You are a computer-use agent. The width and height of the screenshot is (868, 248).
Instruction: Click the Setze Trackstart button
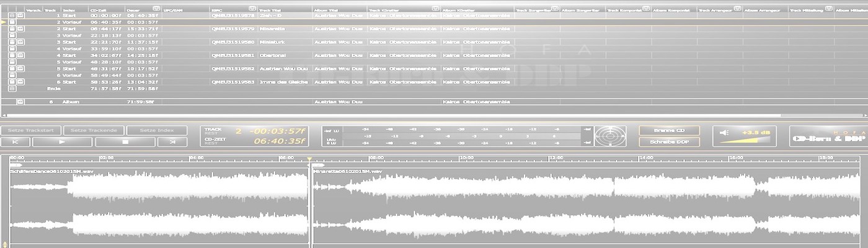[32, 130]
